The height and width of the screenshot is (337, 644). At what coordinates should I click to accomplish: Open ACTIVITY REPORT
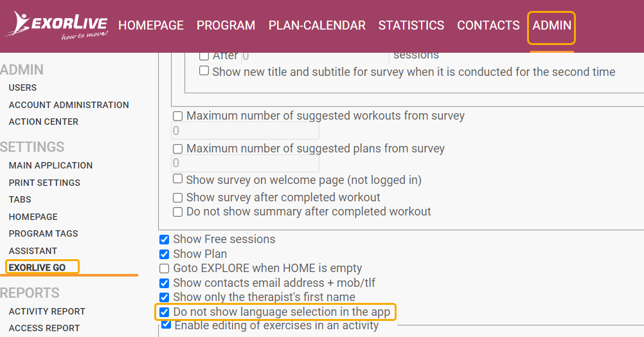click(x=47, y=311)
